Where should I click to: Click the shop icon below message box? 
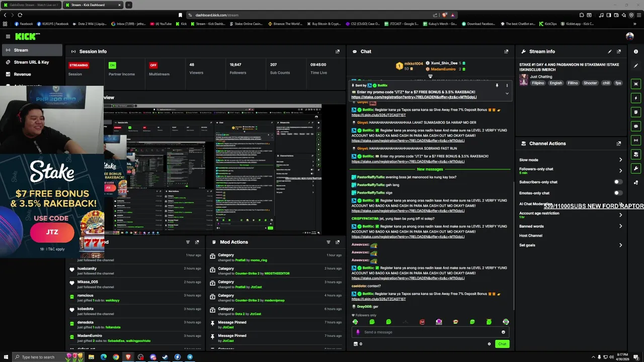[356, 344]
